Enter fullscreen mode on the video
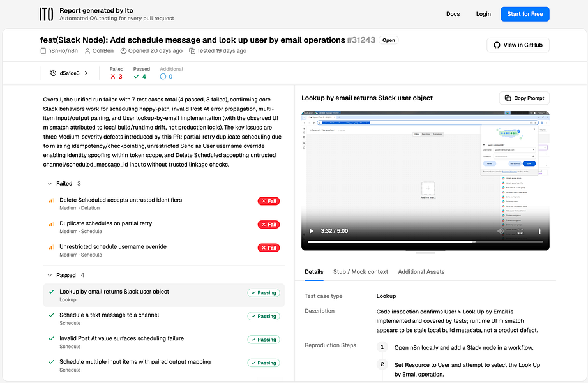The image size is (588, 383). tap(520, 231)
